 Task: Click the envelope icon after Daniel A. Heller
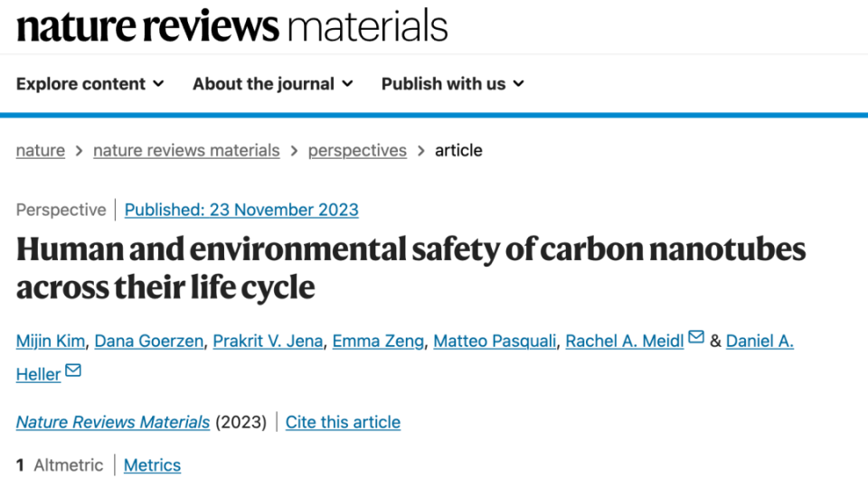73,370
